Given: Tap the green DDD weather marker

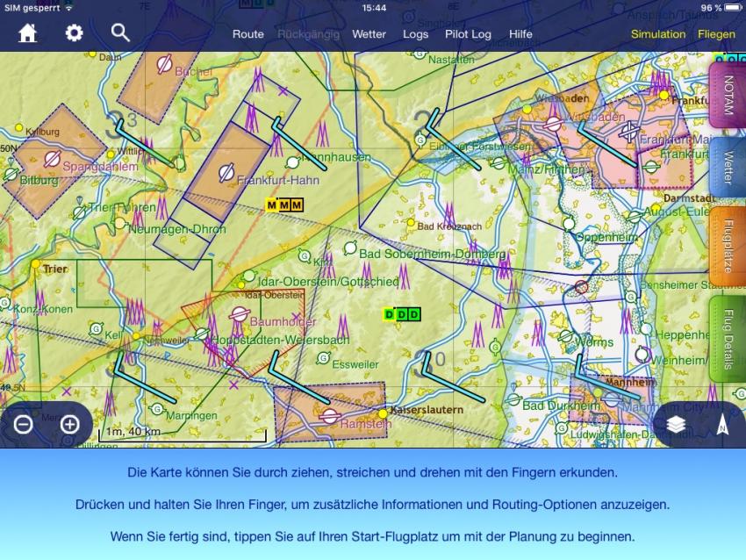Looking at the screenshot, I should (402, 314).
